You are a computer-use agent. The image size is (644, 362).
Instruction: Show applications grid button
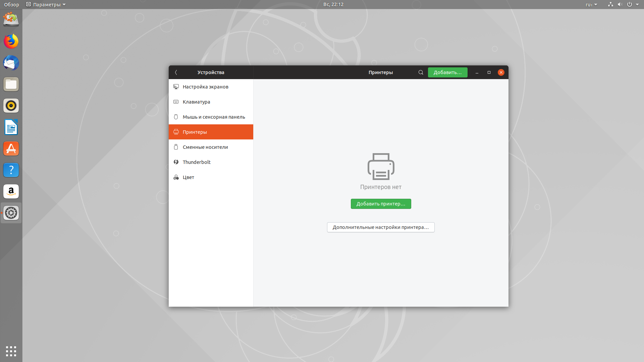coord(11,351)
